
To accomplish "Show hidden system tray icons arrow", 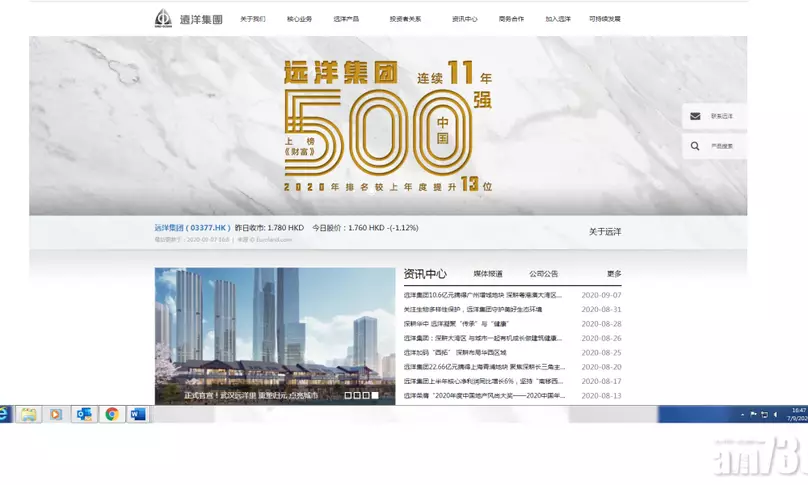I will [743, 414].
